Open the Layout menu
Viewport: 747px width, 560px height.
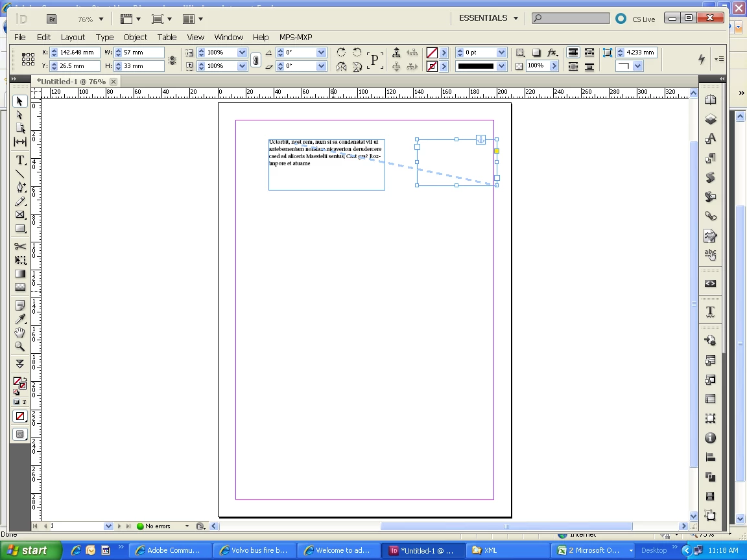point(73,37)
